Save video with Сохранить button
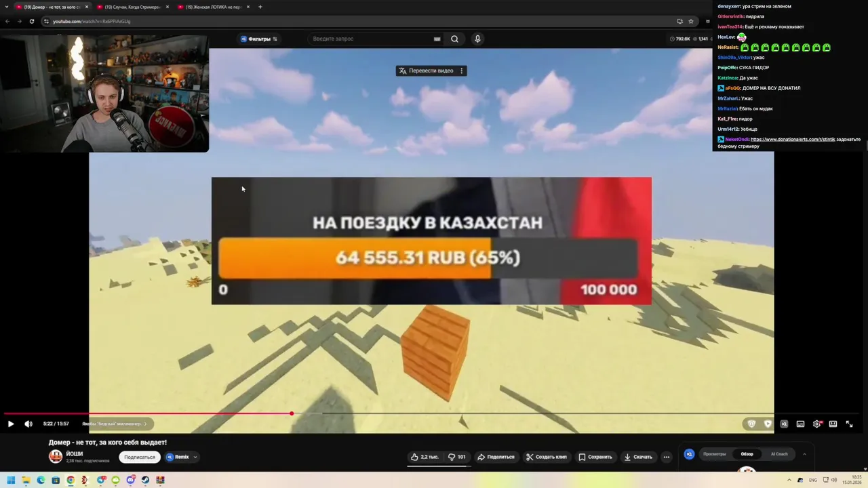868x488 pixels. (595, 457)
